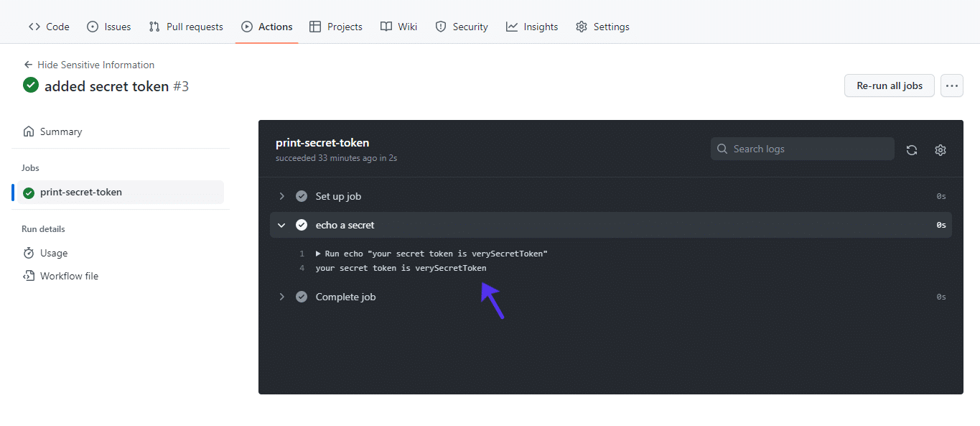The image size is (980, 426).
Task: Click the green success checkmark beside the run title
Action: point(30,85)
